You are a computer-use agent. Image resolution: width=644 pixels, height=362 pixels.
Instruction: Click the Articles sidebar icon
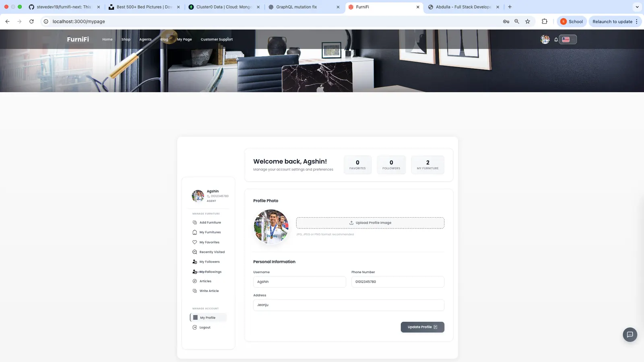tap(195, 281)
